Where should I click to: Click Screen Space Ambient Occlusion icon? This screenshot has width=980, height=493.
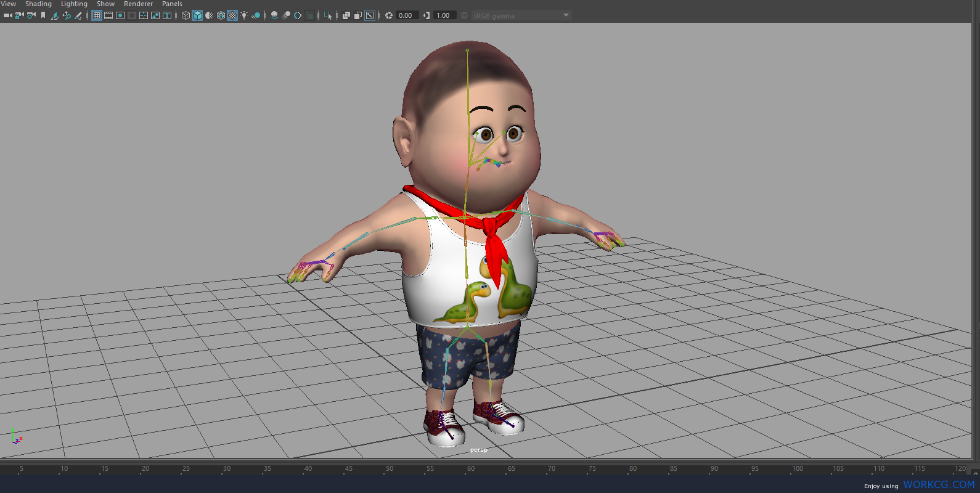coord(274,15)
